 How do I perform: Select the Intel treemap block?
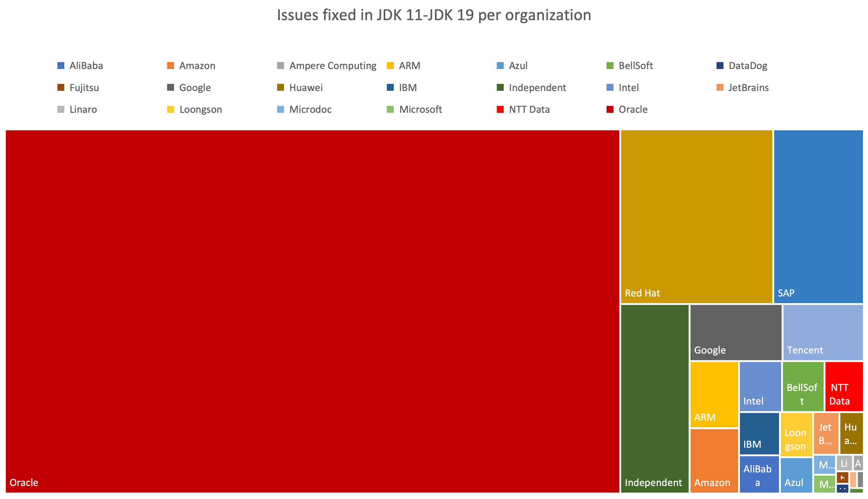click(760, 386)
